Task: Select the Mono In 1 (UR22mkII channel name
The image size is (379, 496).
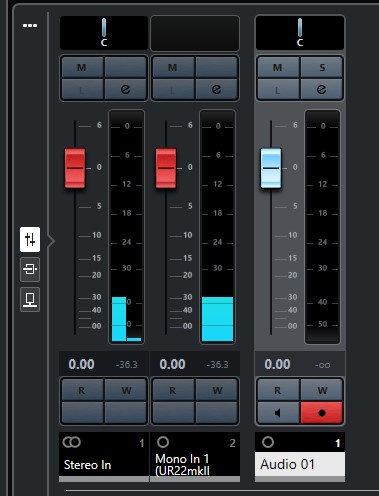Action: (x=183, y=465)
